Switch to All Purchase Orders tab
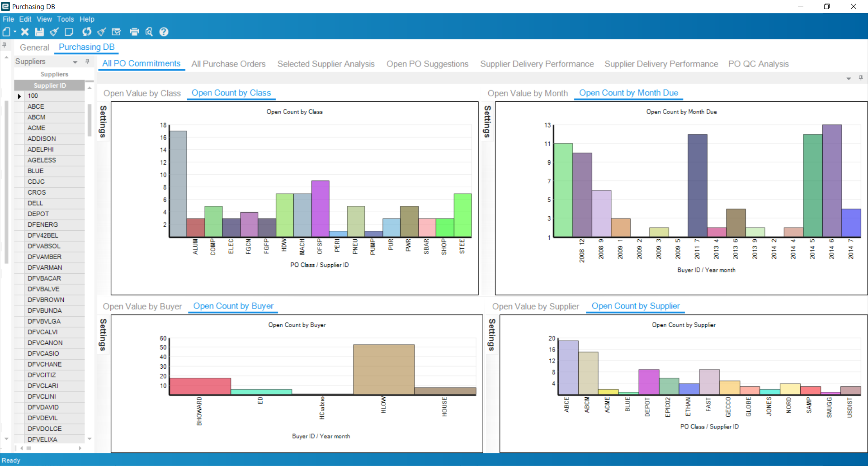 [228, 64]
